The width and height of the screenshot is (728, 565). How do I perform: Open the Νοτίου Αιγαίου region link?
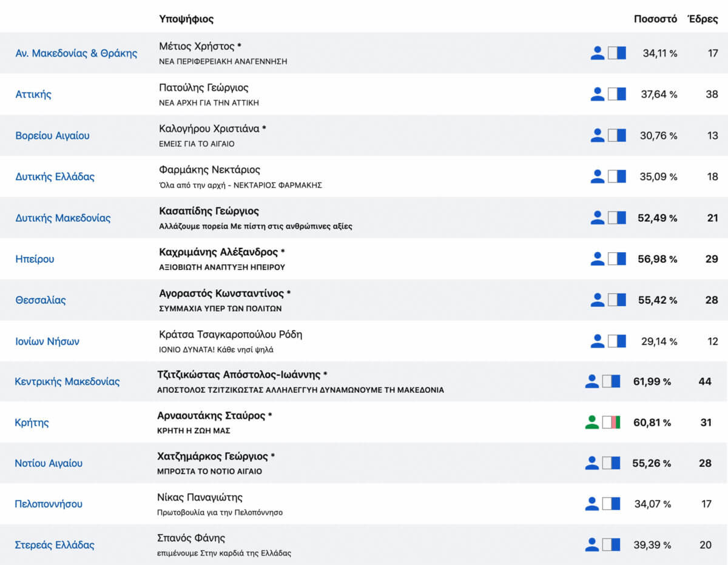pyautogui.click(x=49, y=464)
